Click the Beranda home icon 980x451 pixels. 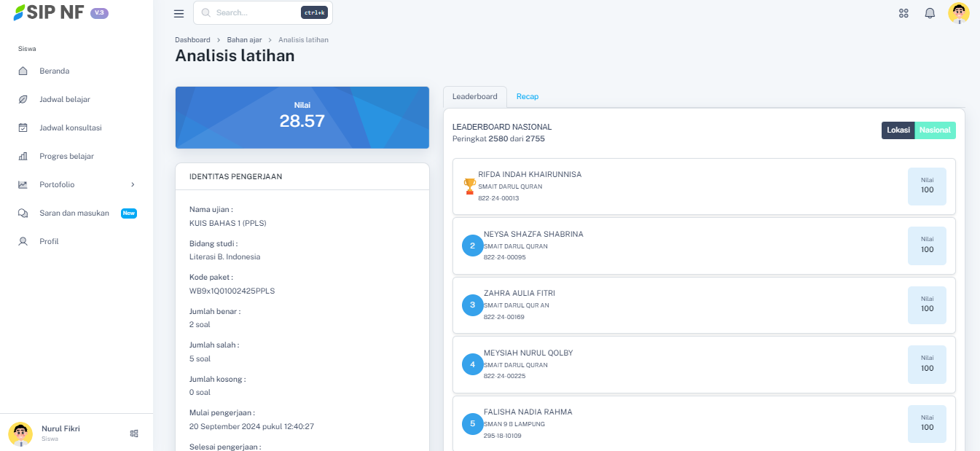[x=23, y=71]
